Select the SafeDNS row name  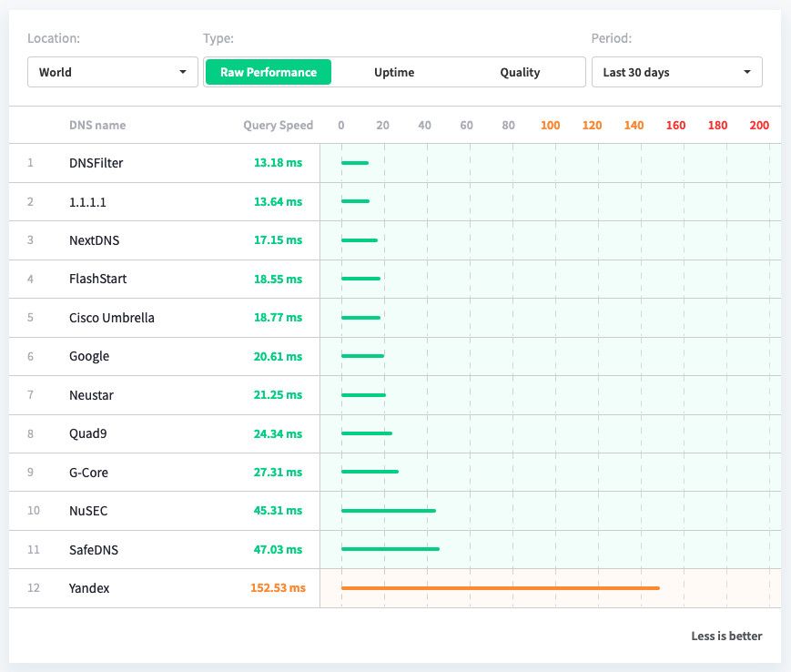pos(94,549)
